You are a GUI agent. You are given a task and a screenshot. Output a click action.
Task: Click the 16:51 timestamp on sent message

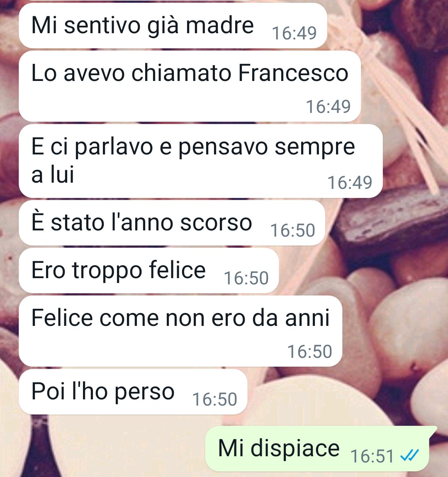372,456
